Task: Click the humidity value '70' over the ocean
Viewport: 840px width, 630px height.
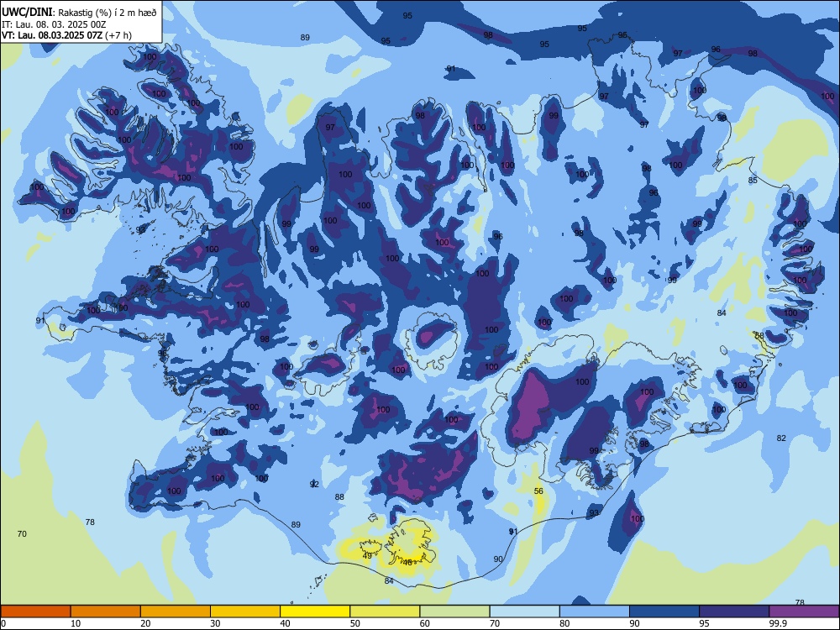Action: pos(22,533)
